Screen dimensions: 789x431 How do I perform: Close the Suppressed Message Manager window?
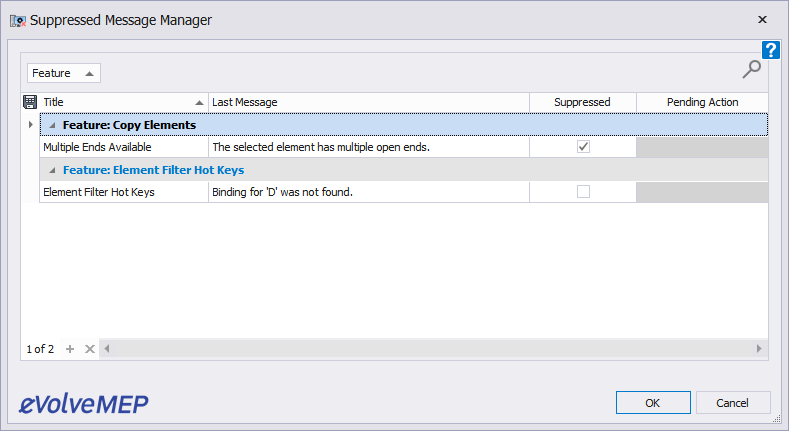[x=762, y=19]
